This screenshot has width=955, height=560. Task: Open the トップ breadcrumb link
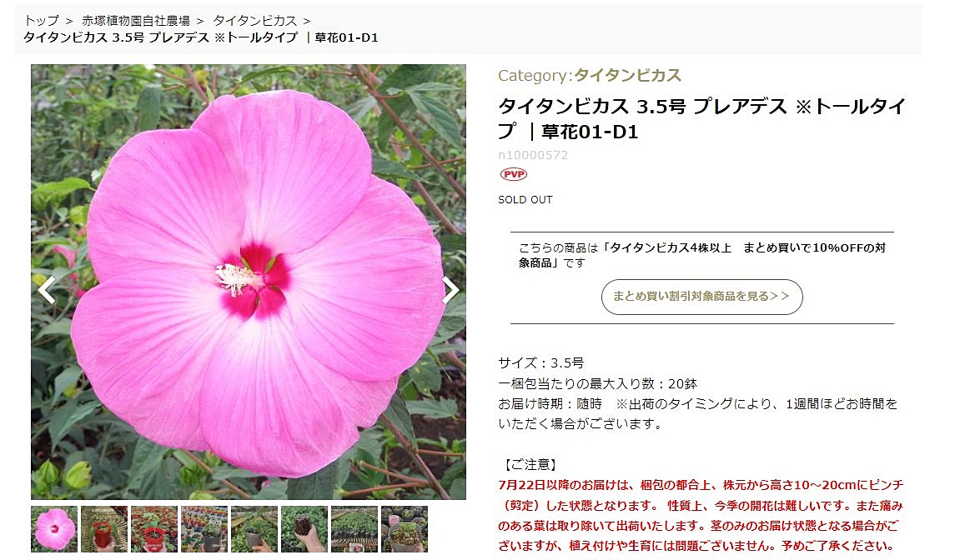coord(42,21)
